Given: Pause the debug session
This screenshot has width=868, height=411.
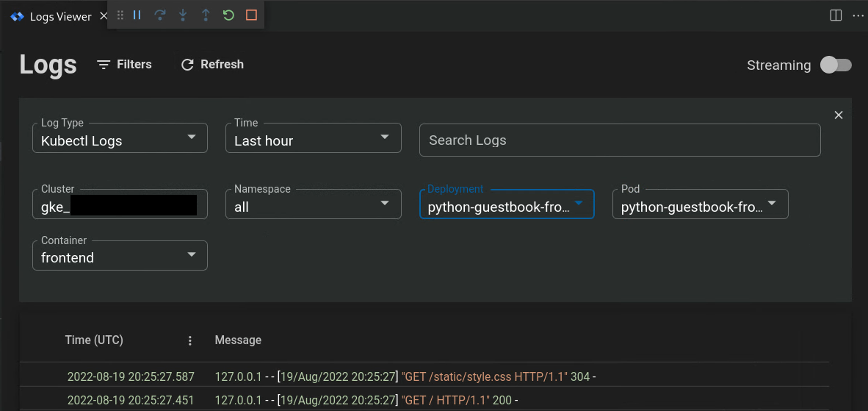Looking at the screenshot, I should click(x=137, y=15).
